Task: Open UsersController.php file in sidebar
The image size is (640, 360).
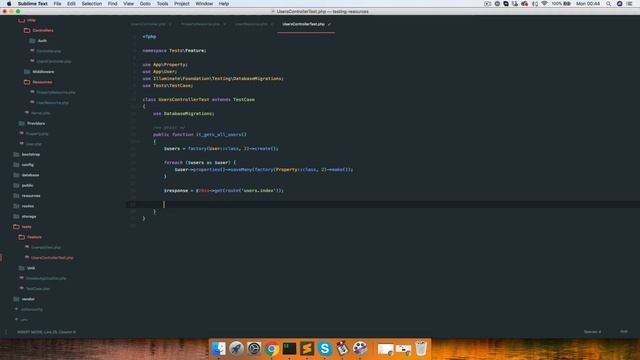Action: pyautogui.click(x=53, y=61)
